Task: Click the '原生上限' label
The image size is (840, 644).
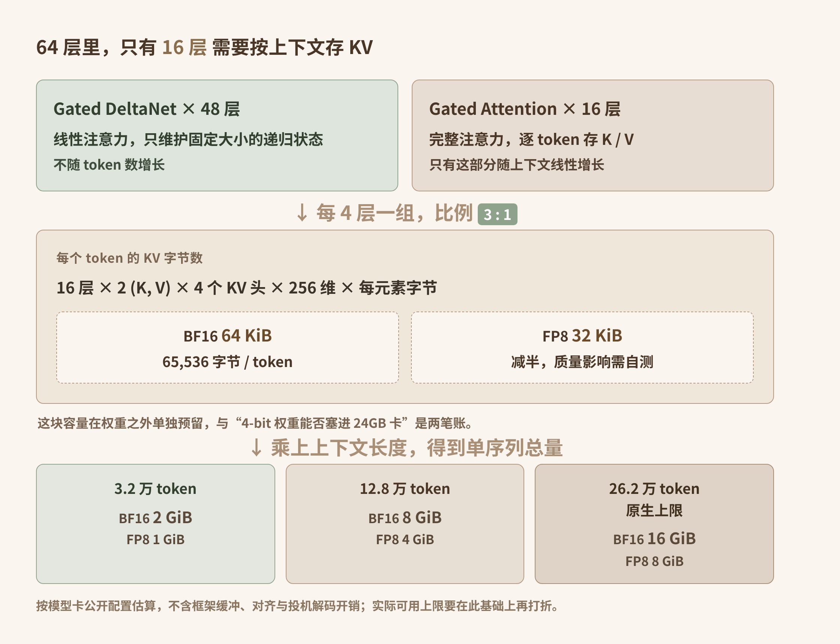Action: [x=654, y=511]
